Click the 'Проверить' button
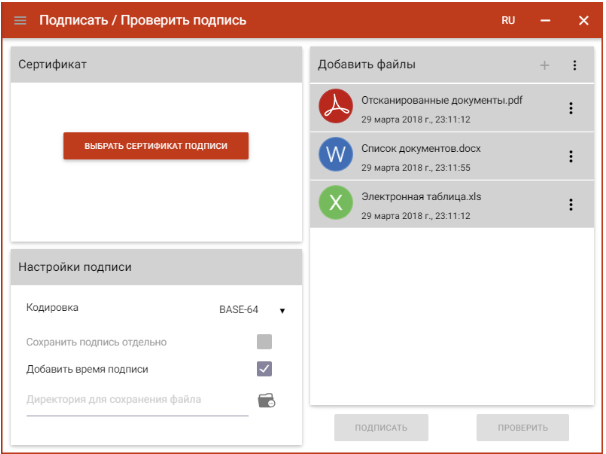The height and width of the screenshot is (454, 606). (x=523, y=428)
